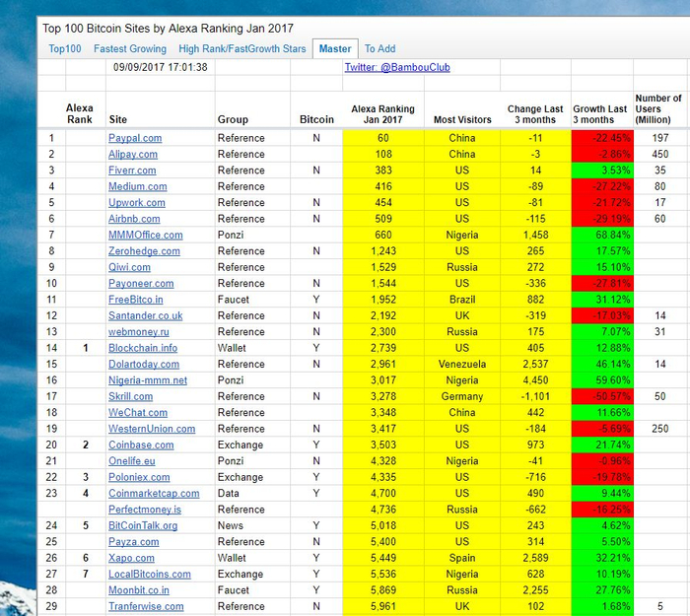
Task: Follow the Alipay.com link
Action: click(x=133, y=155)
